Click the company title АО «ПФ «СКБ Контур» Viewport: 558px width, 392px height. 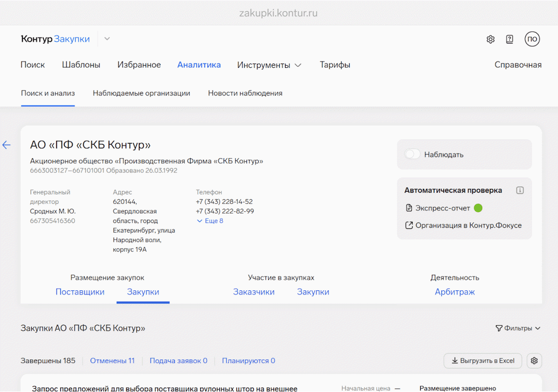pyautogui.click(x=91, y=145)
